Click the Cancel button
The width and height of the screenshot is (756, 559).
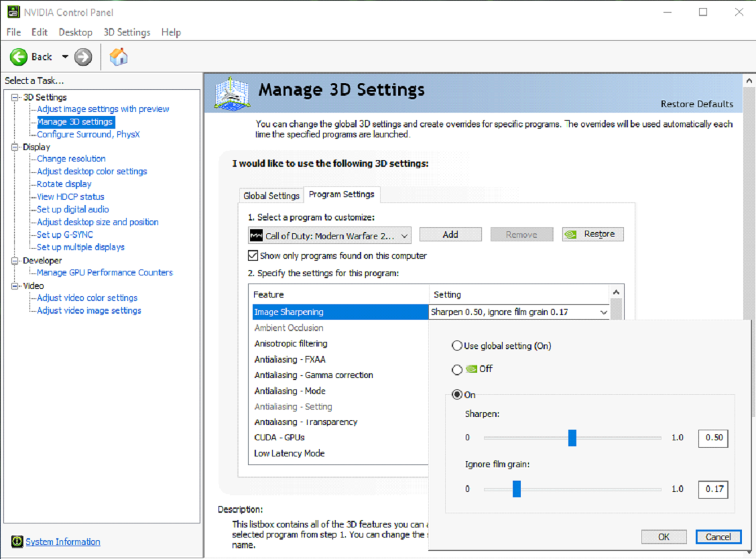pos(718,537)
